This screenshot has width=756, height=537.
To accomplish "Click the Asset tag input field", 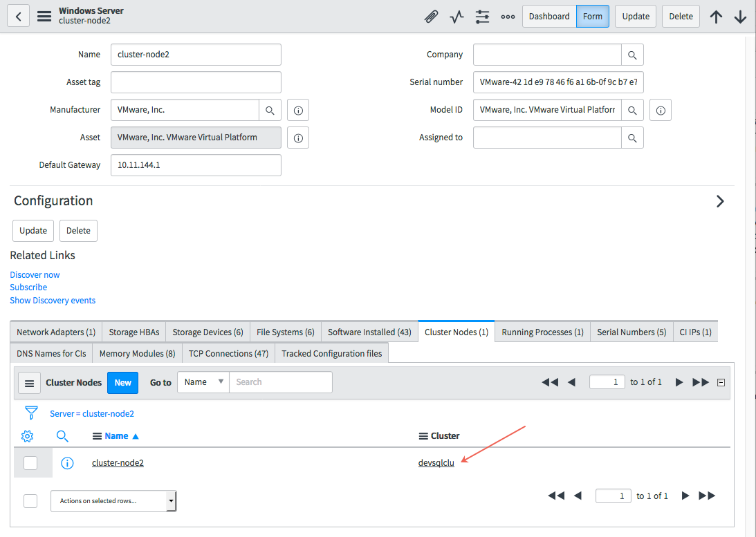I will click(x=196, y=82).
